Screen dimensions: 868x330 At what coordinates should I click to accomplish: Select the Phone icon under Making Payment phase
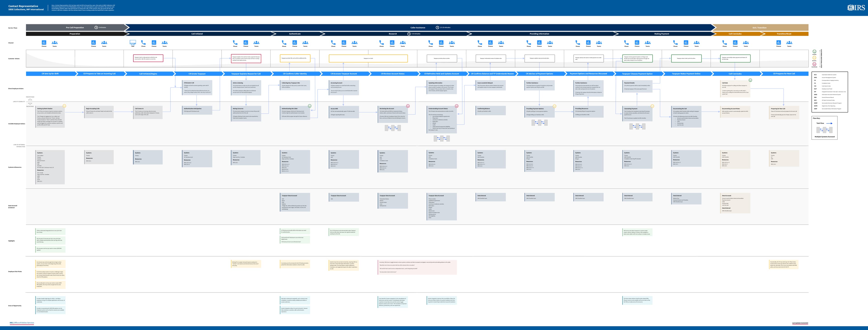tap(626, 43)
